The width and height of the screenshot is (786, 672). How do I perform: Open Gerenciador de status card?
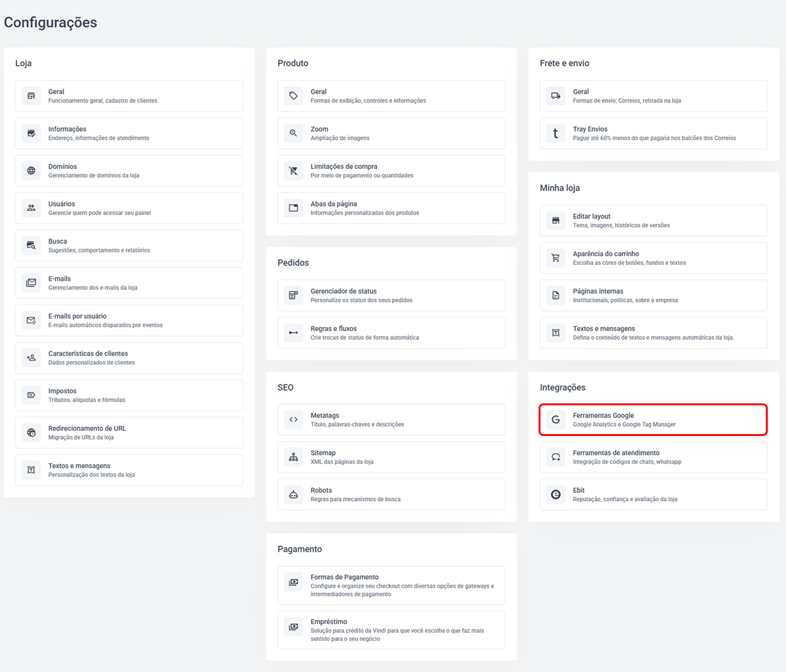pos(391,295)
